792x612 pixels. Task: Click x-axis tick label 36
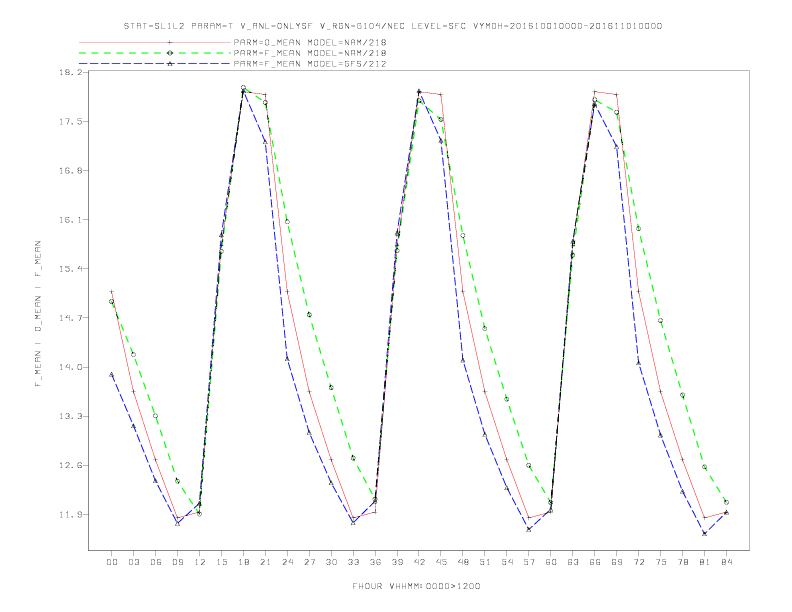[375, 562]
